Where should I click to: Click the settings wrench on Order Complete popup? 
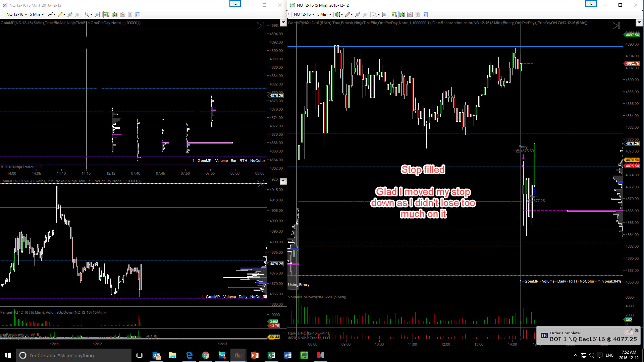pyautogui.click(x=631, y=330)
